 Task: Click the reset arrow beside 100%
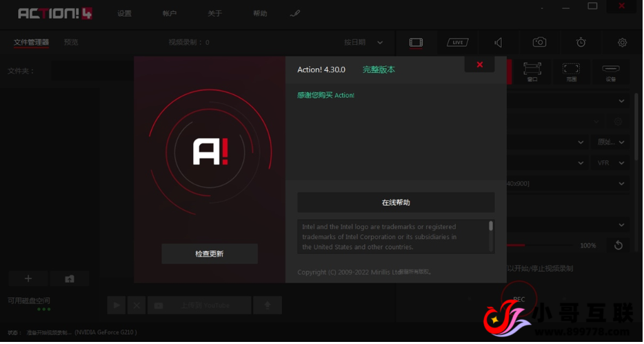pos(618,245)
